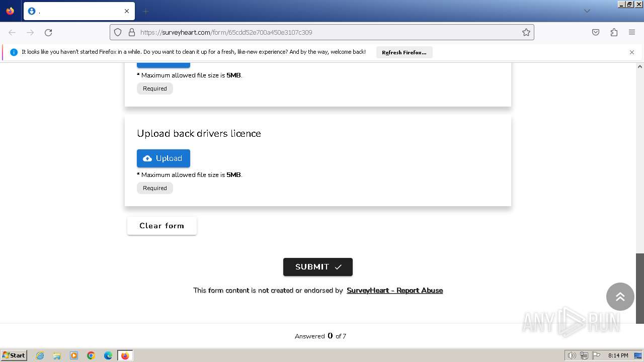Screen dimensions: 644x362
Task: Open the Extensions puzzle icon
Action: [614, 32]
